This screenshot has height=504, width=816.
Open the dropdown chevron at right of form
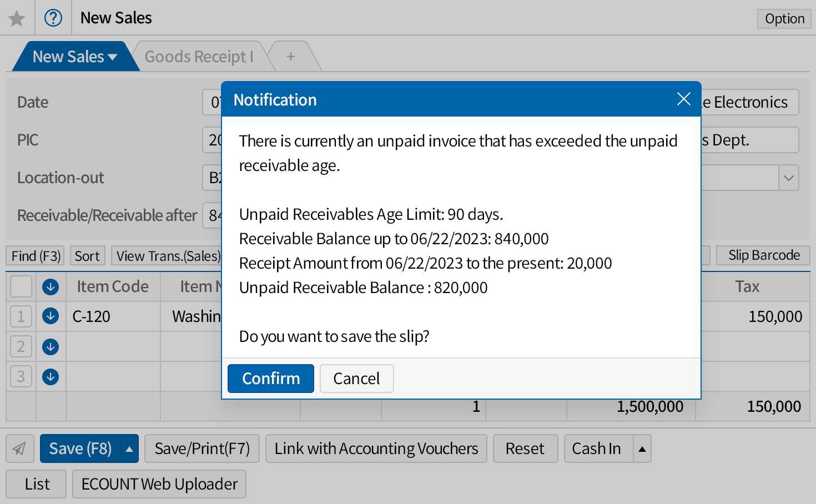pyautogui.click(x=788, y=178)
